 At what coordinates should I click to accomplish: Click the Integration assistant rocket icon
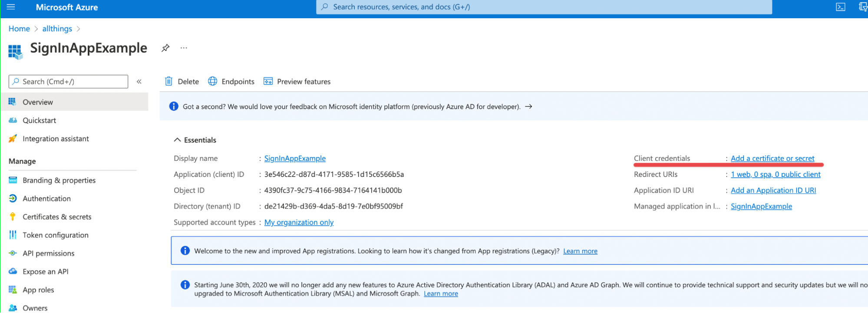tap(13, 139)
